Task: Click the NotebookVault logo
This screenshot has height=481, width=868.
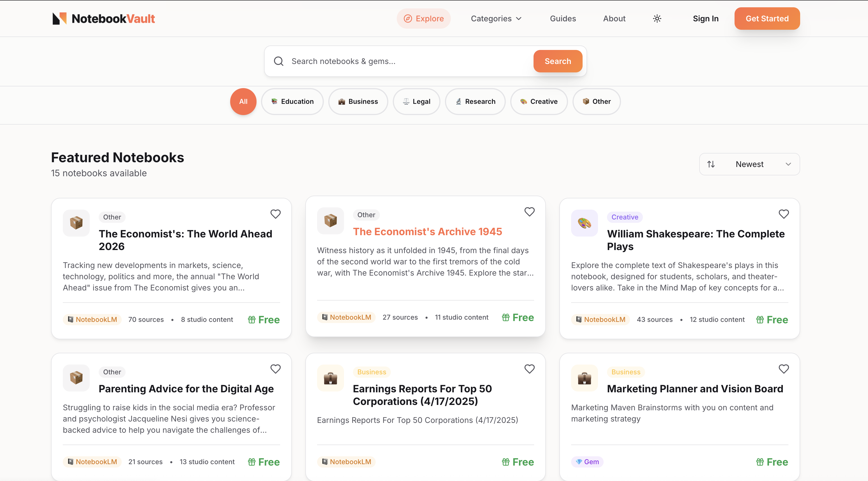Action: [103, 19]
